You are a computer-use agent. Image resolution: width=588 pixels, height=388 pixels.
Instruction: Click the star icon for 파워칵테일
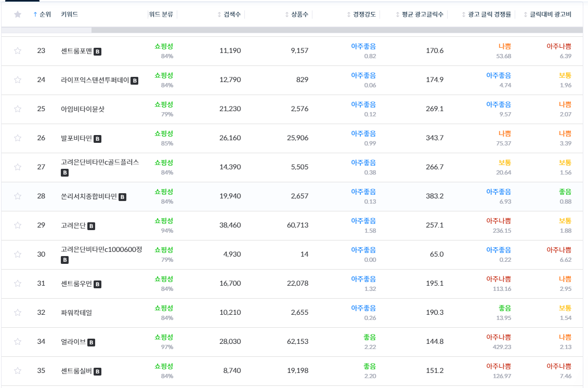click(x=18, y=312)
